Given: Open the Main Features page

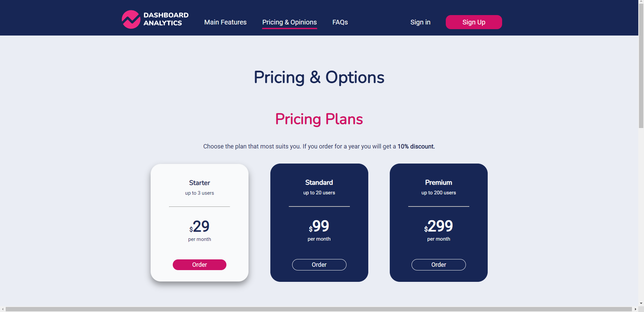Looking at the screenshot, I should [225, 22].
